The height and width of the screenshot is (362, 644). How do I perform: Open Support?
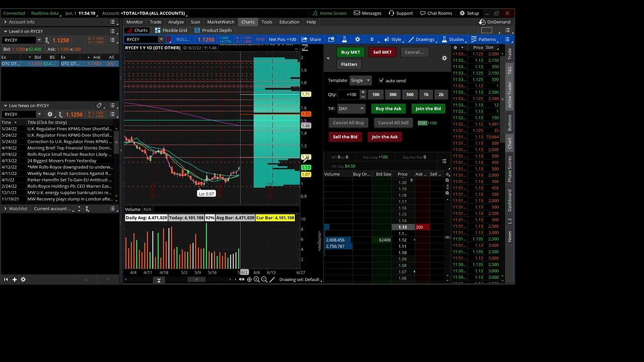click(x=400, y=13)
